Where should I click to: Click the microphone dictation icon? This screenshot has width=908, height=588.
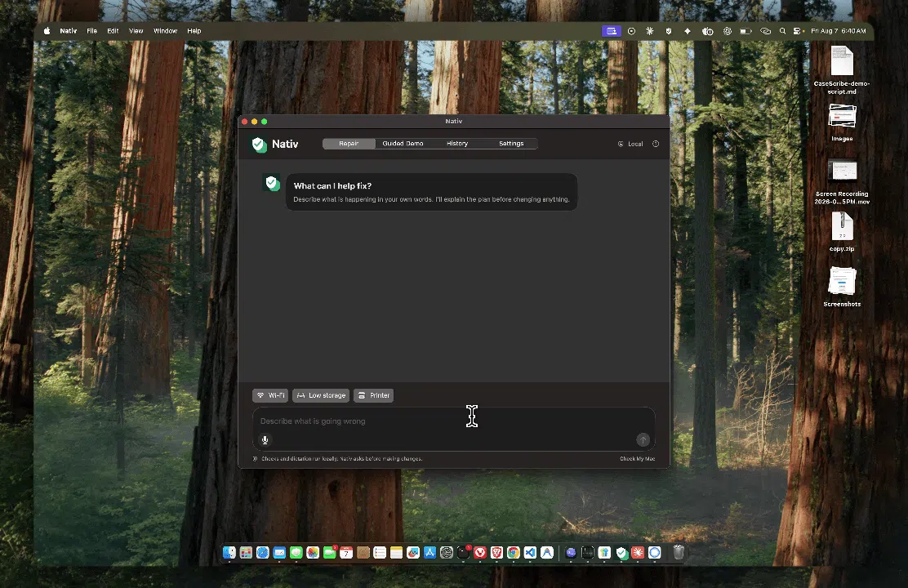[265, 439]
